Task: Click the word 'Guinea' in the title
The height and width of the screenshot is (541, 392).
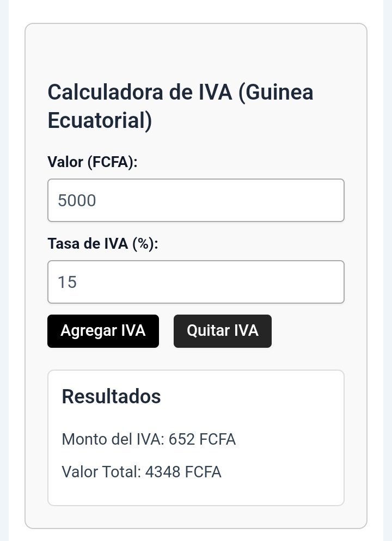Action: point(276,92)
